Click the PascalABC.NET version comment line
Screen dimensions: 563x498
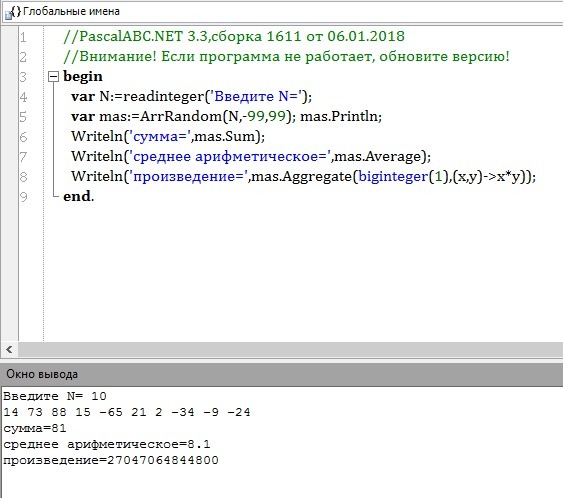[234, 36]
